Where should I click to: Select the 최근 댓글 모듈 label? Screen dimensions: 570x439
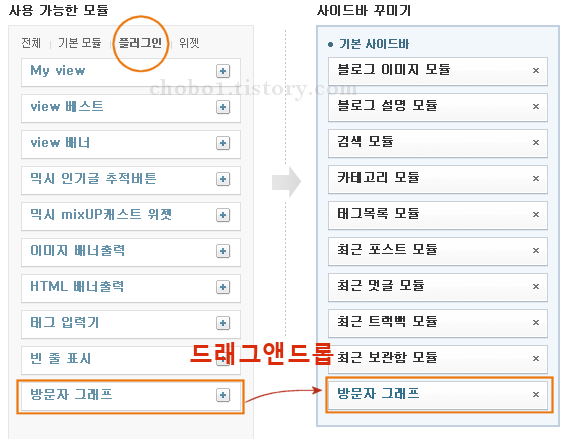[381, 285]
